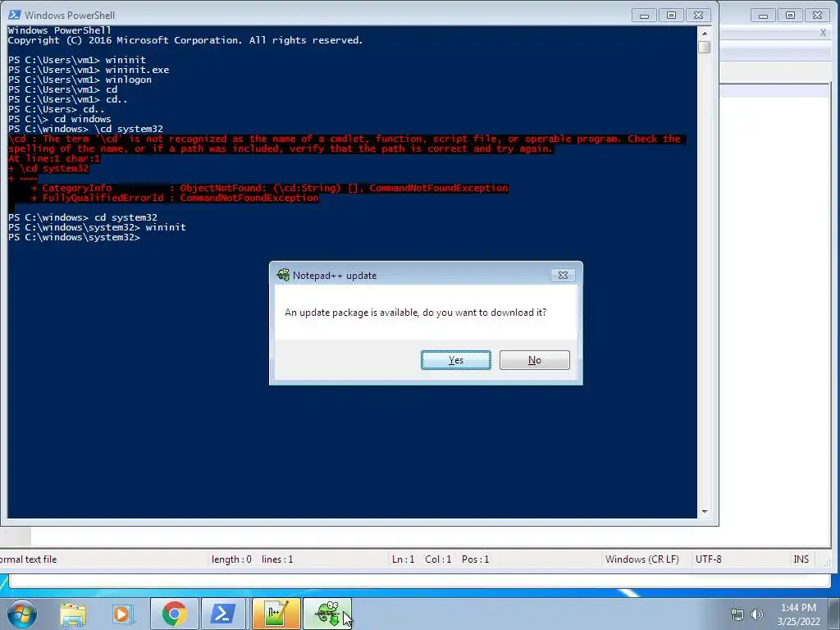The height and width of the screenshot is (630, 840).
Task: Click the length : 0 status bar entry
Action: pos(231,559)
